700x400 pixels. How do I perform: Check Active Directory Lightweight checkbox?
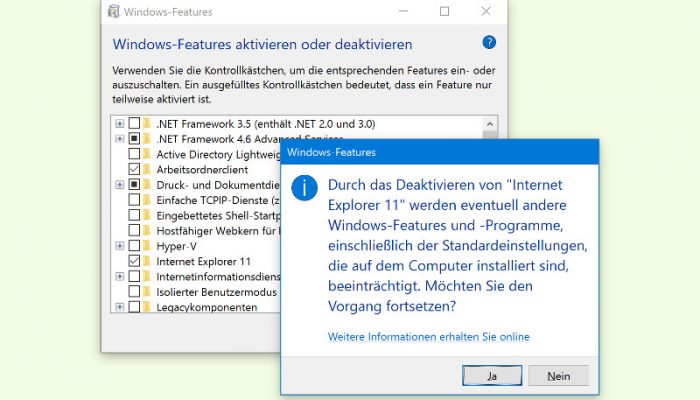[134, 154]
